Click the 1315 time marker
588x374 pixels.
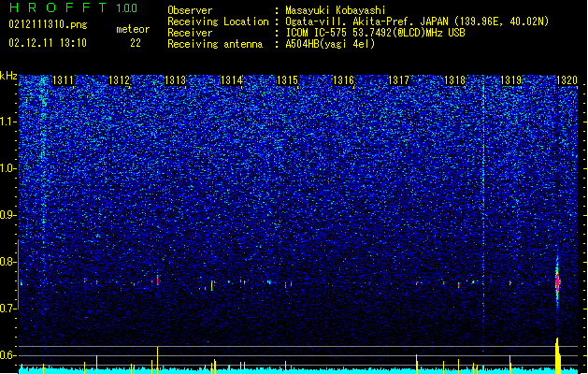287,80
